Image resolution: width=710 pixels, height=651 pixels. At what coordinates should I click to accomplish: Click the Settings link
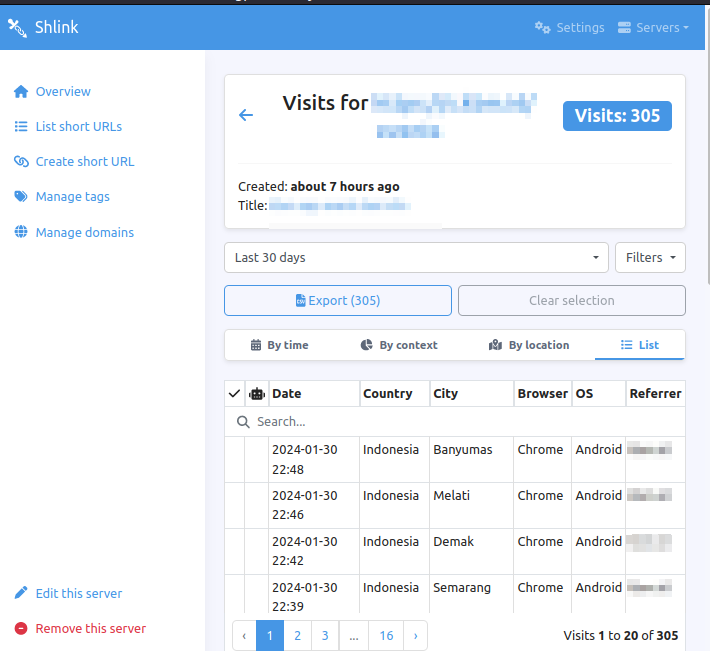point(570,28)
